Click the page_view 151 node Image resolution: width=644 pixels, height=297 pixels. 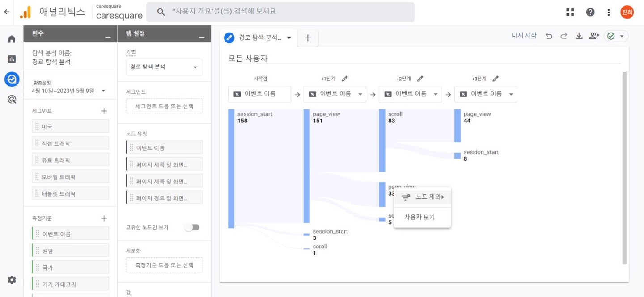pyautogui.click(x=307, y=166)
